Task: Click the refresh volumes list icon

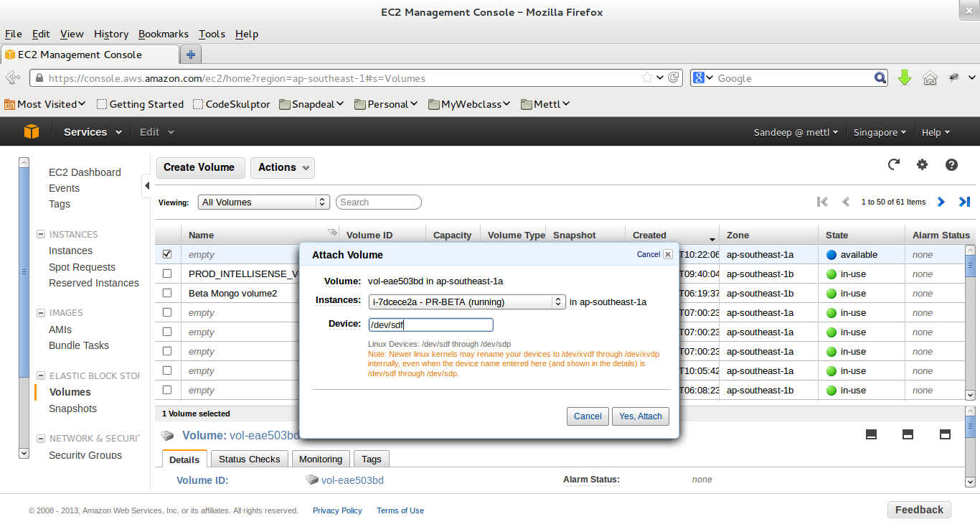Action: click(x=894, y=164)
